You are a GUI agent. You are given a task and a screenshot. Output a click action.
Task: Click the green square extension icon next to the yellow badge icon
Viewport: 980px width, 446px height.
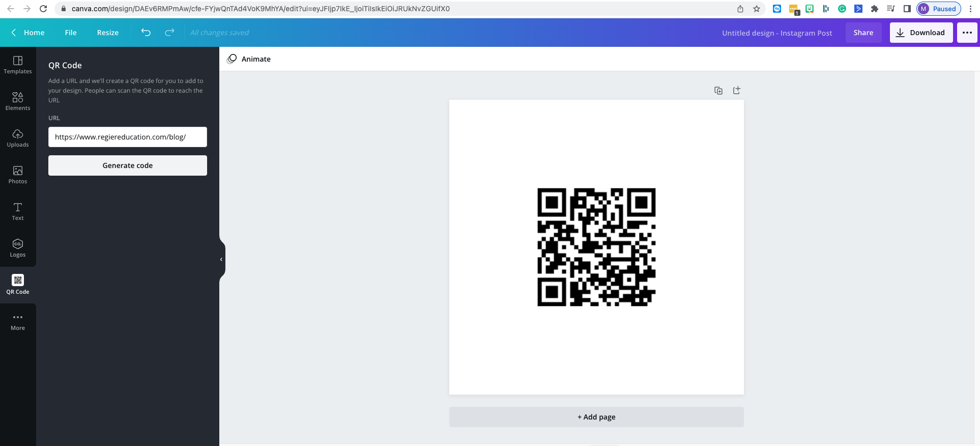coord(810,9)
